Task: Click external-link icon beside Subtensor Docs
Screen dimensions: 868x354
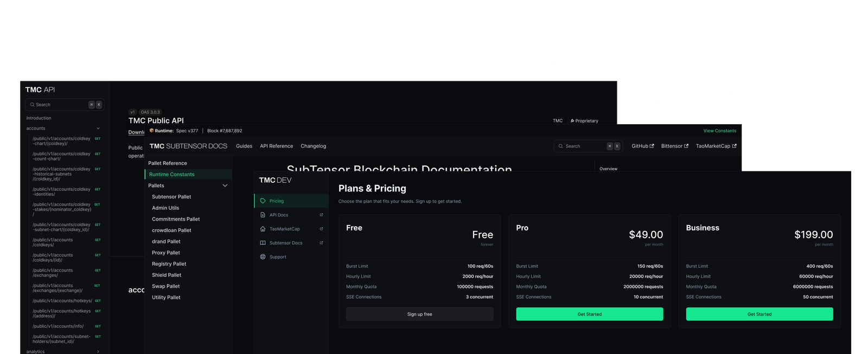Action: click(321, 243)
